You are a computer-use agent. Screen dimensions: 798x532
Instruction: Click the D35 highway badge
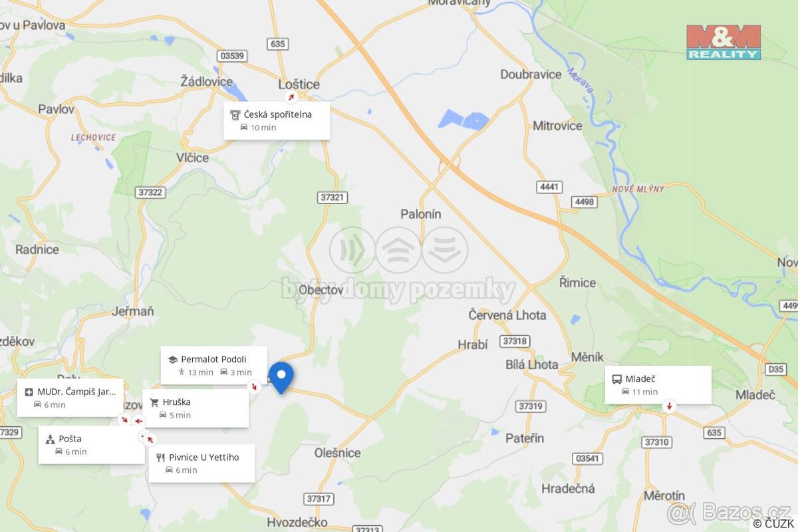tap(775, 369)
